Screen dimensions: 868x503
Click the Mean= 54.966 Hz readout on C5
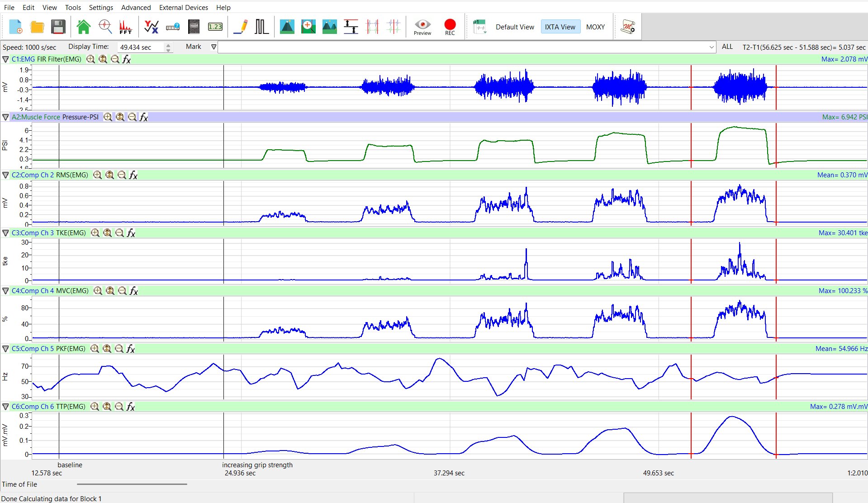(841, 349)
